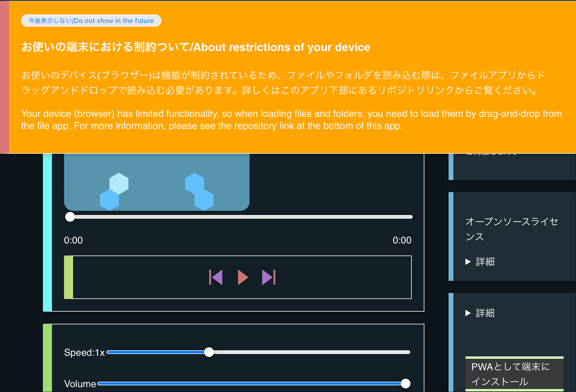Image resolution: width=576 pixels, height=392 pixels.
Task: Click the Volume label
Action: click(80, 384)
